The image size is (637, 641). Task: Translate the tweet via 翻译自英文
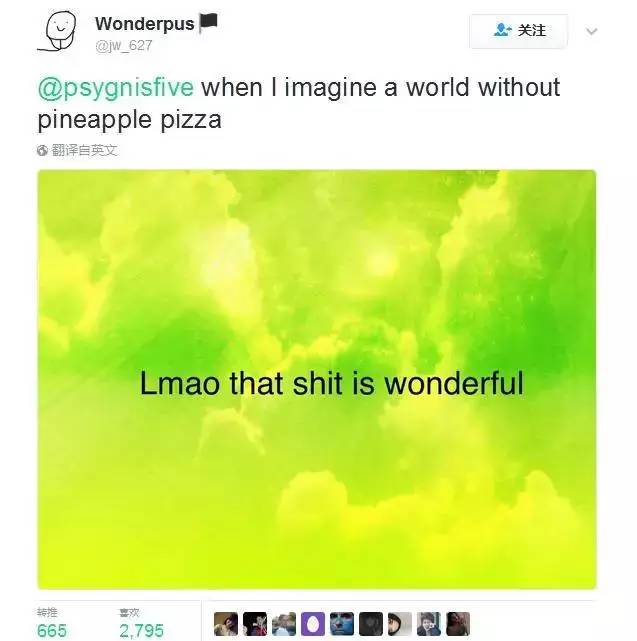tap(84, 150)
